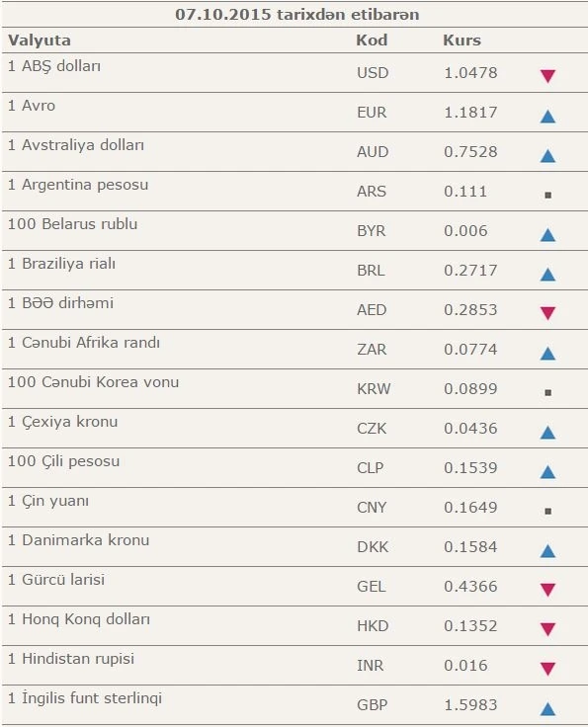The width and height of the screenshot is (588, 727).
Task: Click the blue up arrow for BYR
Action: point(547,235)
